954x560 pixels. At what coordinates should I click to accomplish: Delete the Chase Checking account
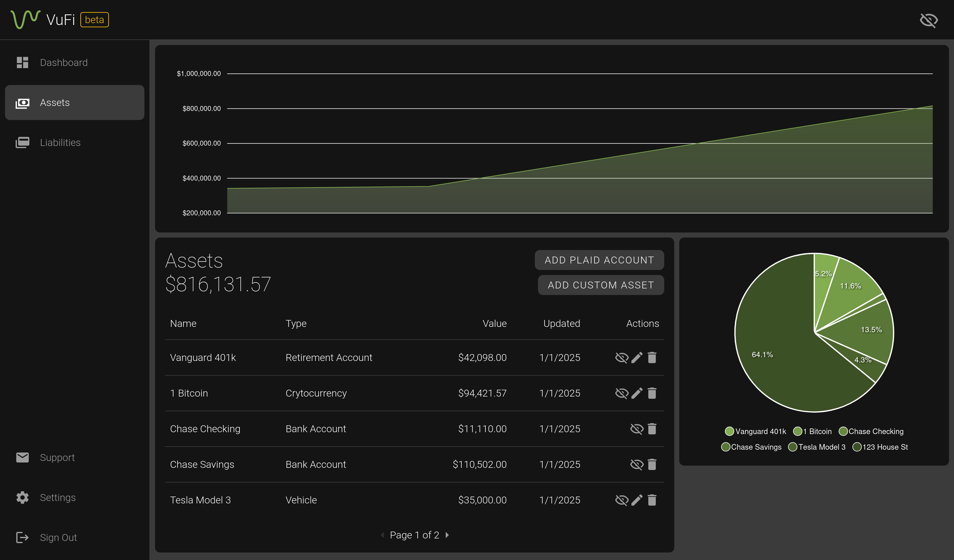652,429
